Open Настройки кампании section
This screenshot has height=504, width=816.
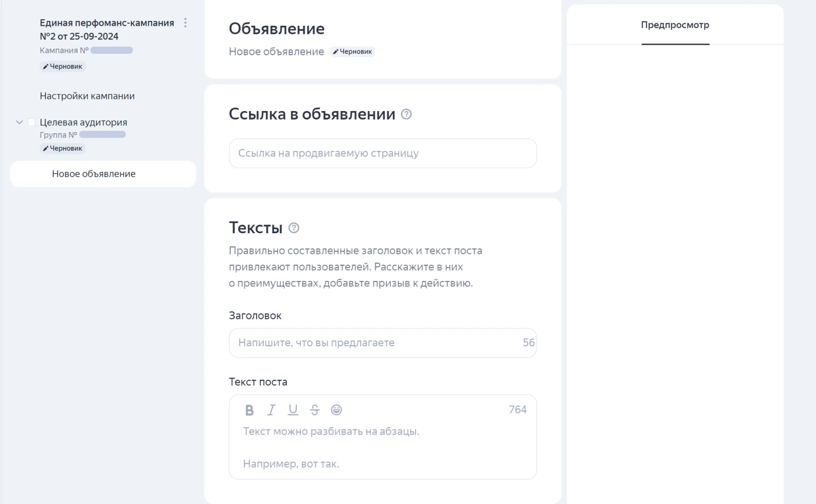87,96
